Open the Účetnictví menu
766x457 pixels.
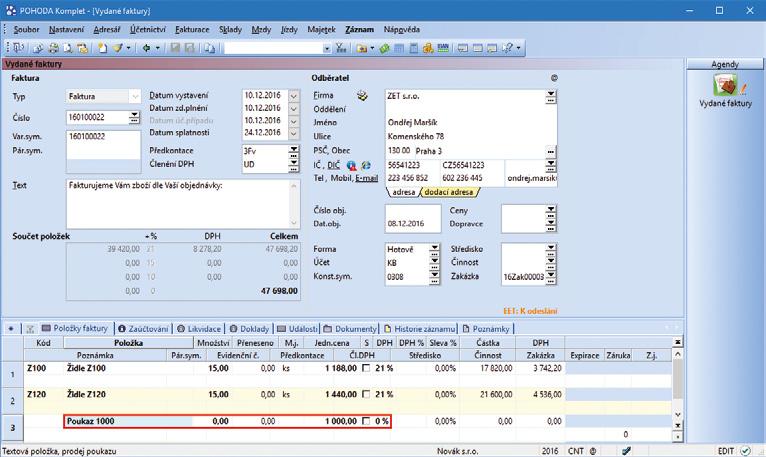pyautogui.click(x=148, y=29)
